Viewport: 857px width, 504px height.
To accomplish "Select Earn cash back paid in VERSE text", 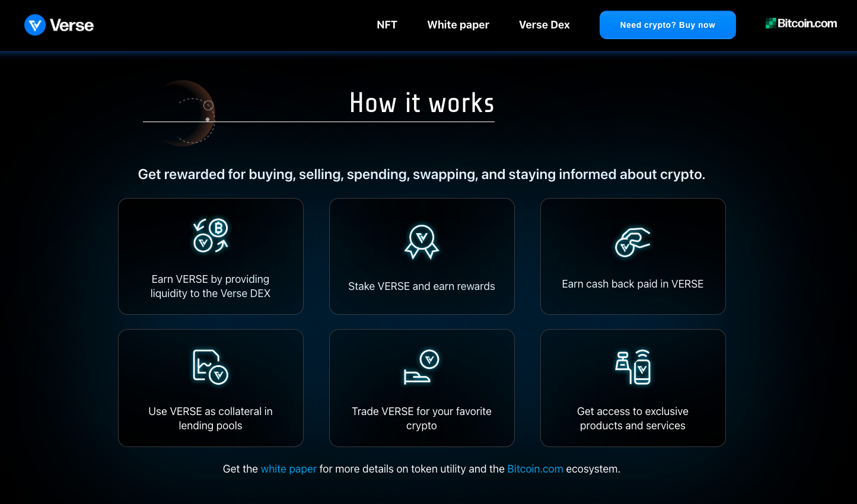I will click(633, 284).
